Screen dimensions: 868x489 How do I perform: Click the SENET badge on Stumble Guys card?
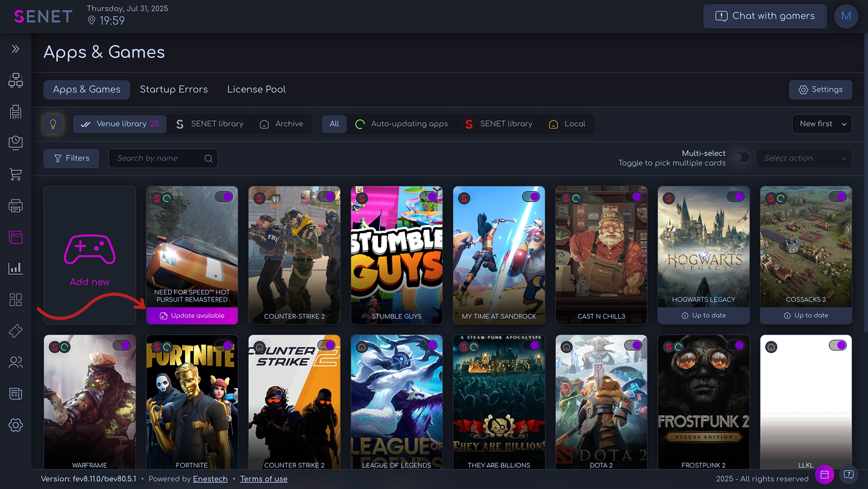[362, 198]
